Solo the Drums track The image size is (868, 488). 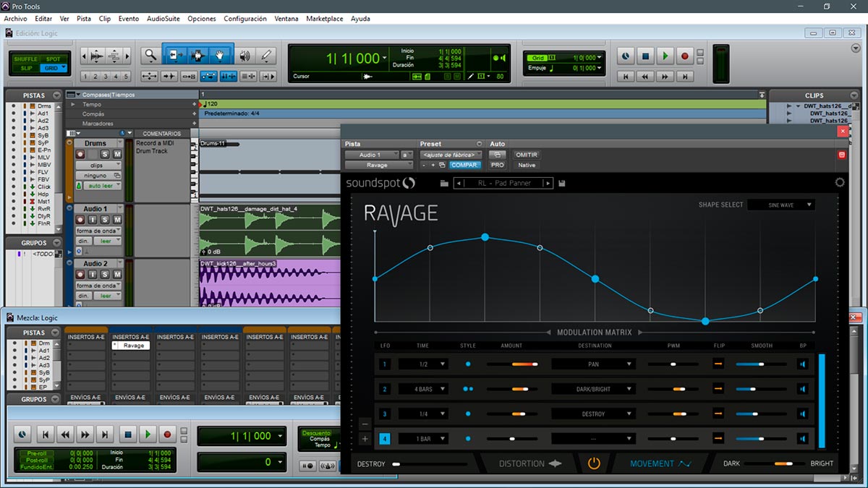coord(105,155)
